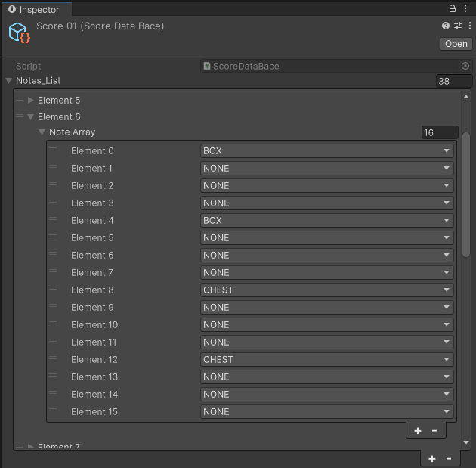Click the Inspector vertical scrollbar
Image resolution: width=476 pixels, height=468 pixels.
[466, 195]
